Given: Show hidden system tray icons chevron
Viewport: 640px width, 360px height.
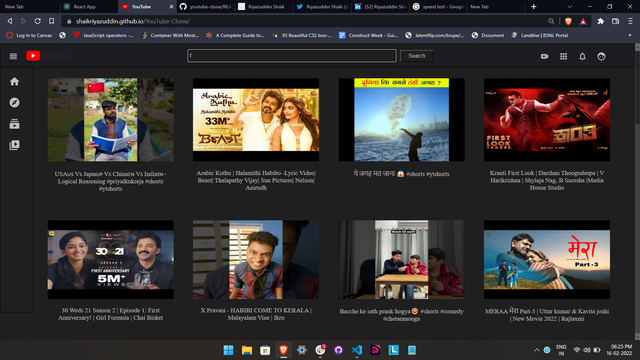Looking at the screenshot, I should coord(536,350).
